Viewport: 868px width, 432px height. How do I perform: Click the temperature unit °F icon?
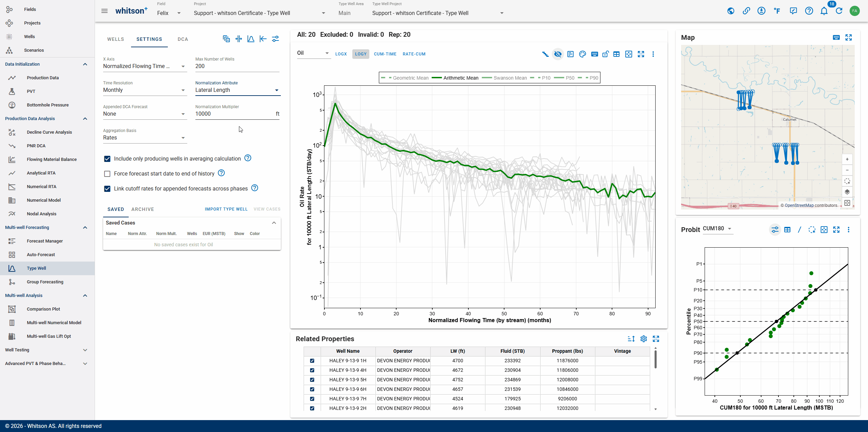click(777, 11)
